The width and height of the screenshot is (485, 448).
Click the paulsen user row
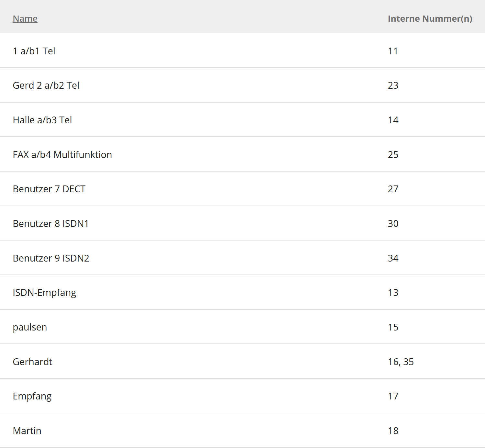(x=30, y=327)
